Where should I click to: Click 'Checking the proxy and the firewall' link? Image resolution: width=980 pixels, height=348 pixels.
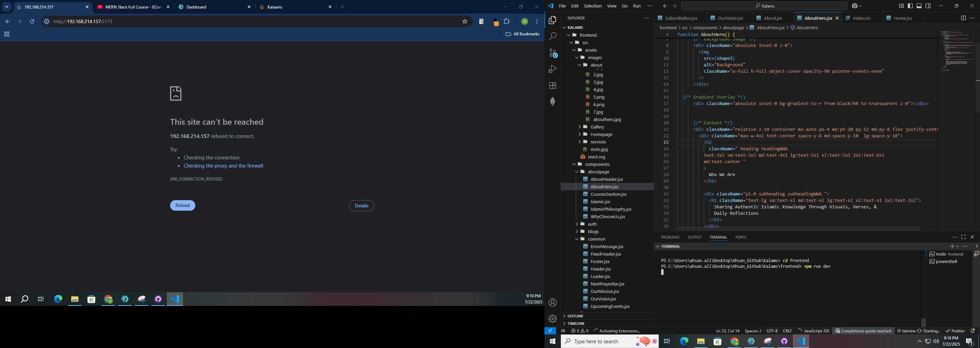pos(223,166)
